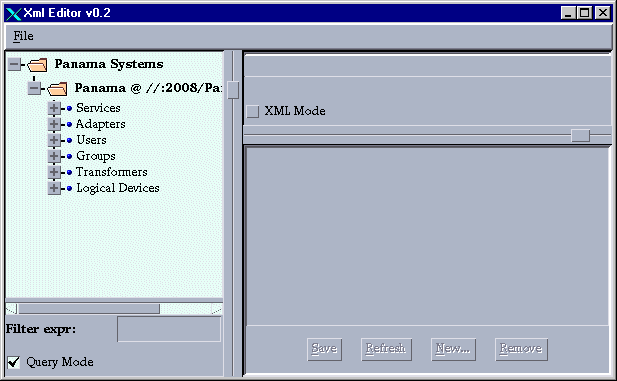Screen dimensions: 617x381
Task: Click the tree scrollbar right arrow
Action: pos(216,309)
